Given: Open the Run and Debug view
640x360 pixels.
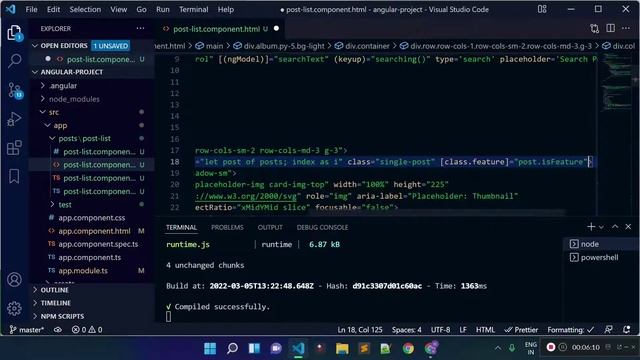Looking at the screenshot, I should coord(14,119).
